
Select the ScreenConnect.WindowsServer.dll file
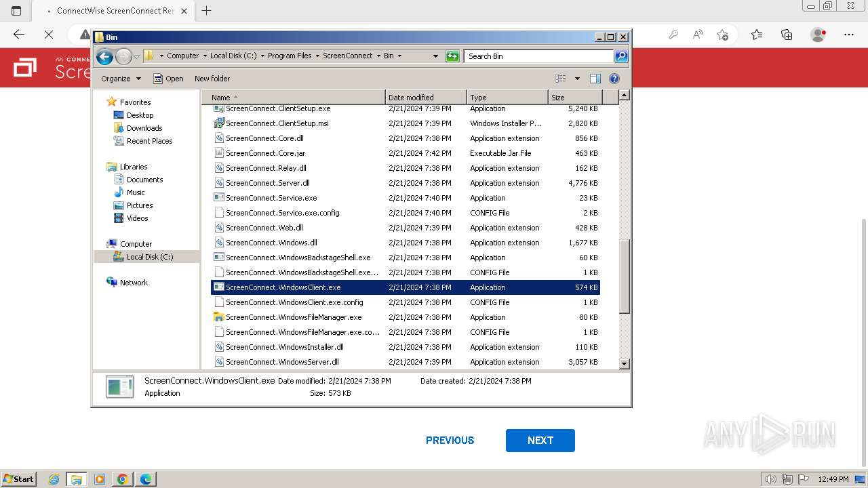(x=282, y=362)
